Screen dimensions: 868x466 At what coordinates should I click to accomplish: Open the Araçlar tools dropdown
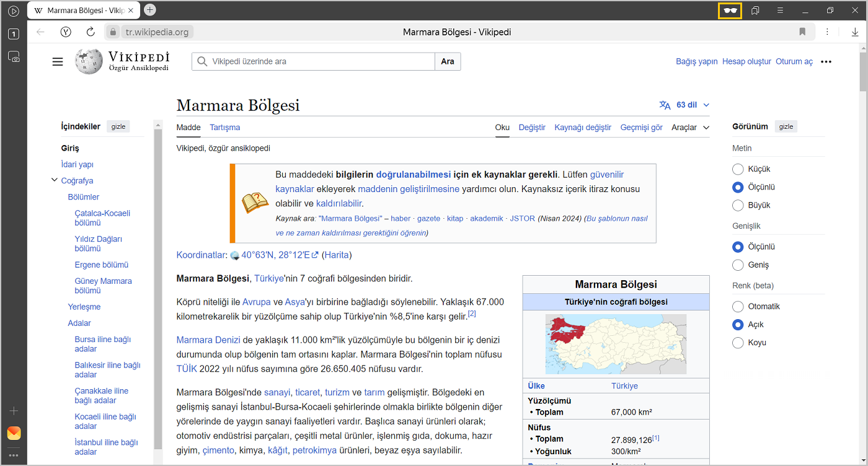(x=690, y=128)
